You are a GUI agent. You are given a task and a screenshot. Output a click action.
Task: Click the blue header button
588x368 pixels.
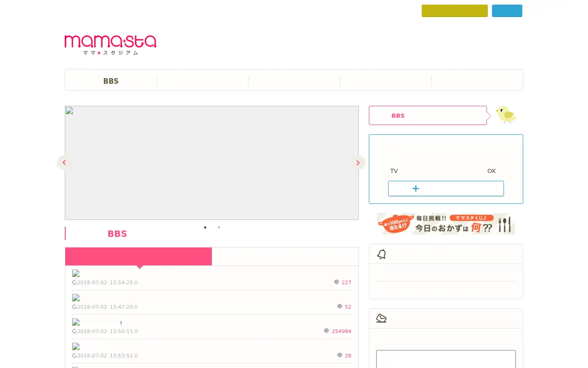(507, 11)
